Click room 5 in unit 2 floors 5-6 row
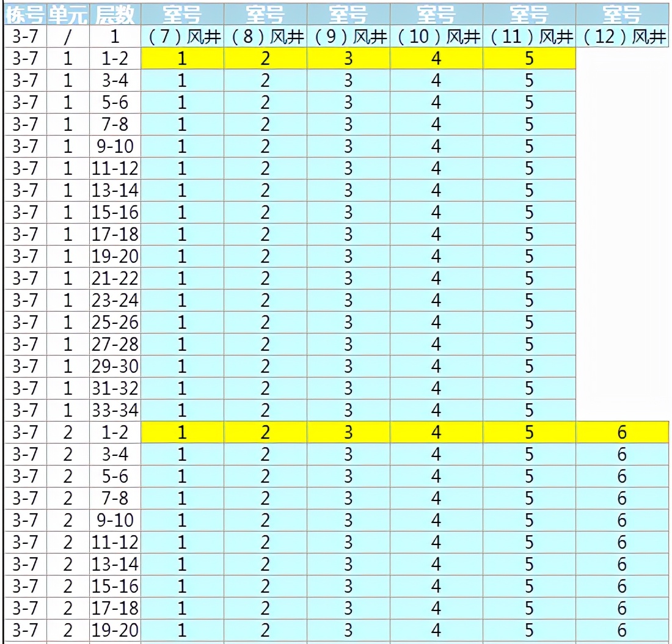This screenshot has width=672, height=644. 529,477
